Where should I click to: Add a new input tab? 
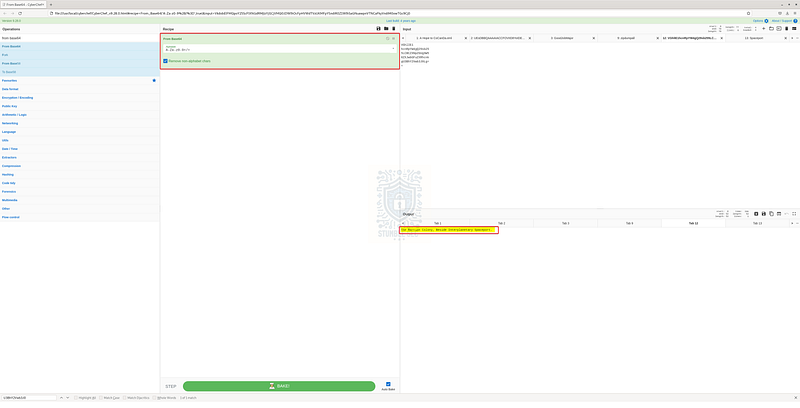[x=764, y=29]
